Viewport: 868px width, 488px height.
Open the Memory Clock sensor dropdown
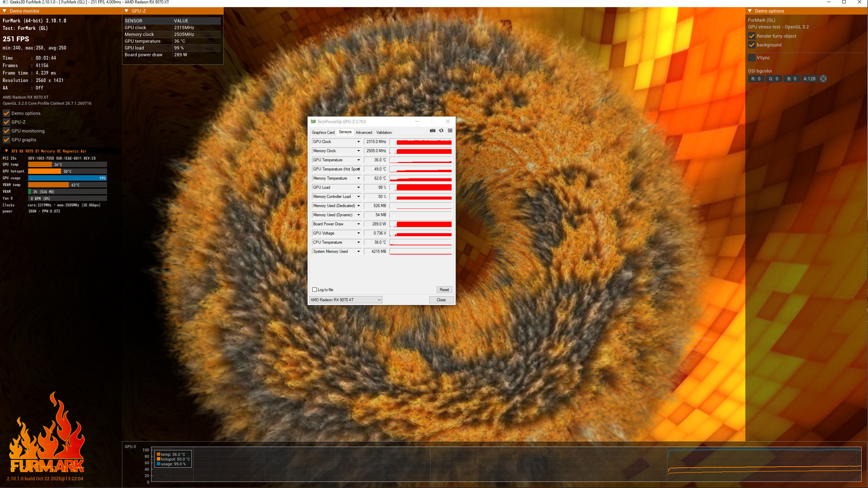358,151
